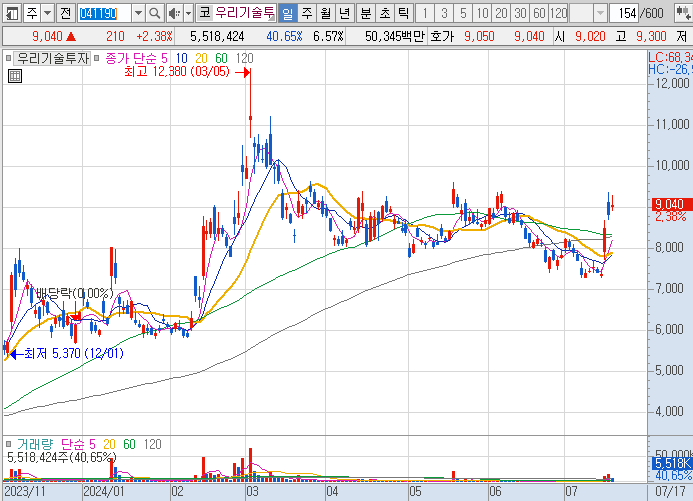
Task: Click the pink 5 moving average legend
Action: coord(164,58)
